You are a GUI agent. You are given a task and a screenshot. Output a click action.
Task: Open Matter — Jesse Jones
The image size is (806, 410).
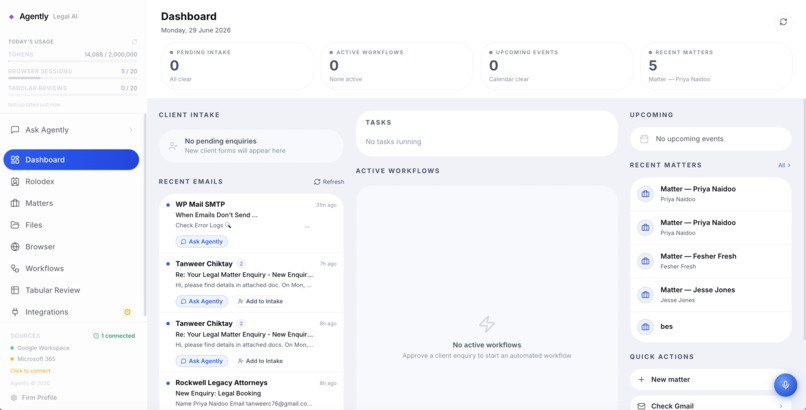(711, 294)
